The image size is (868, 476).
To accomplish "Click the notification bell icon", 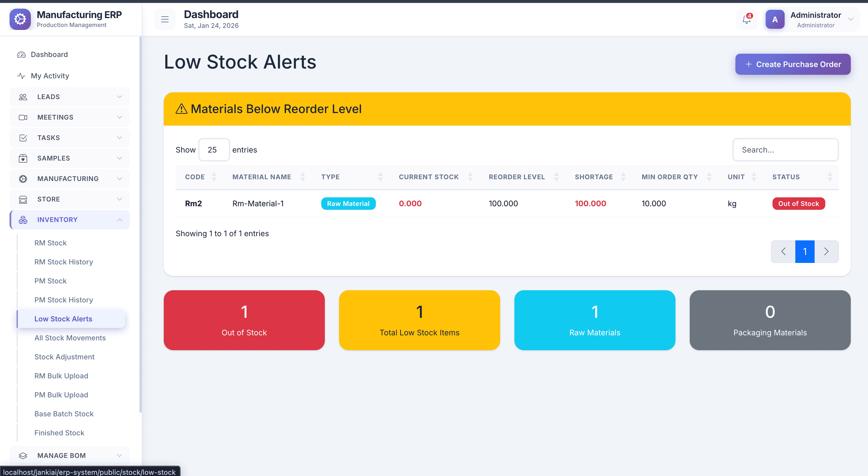I will 746,20.
